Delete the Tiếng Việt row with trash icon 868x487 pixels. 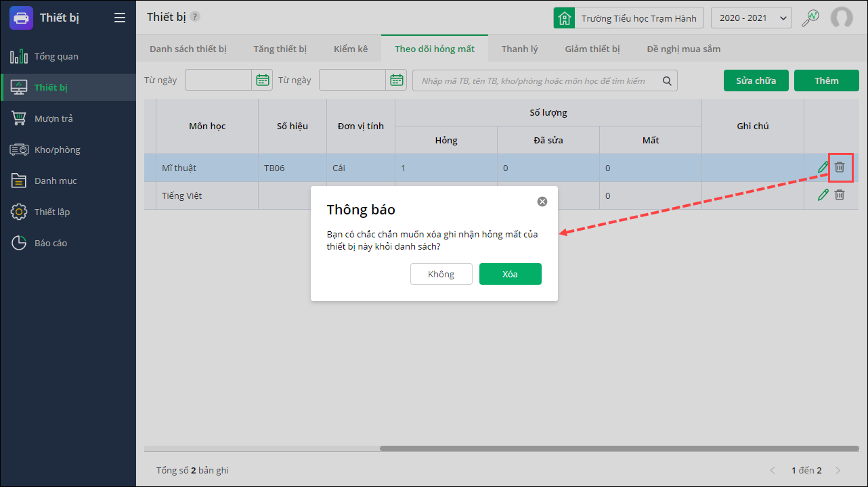[840, 195]
